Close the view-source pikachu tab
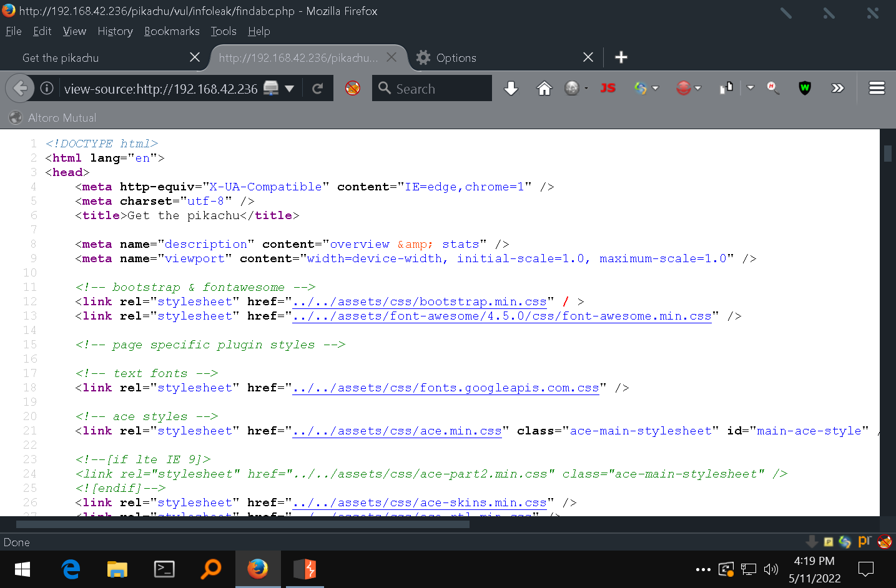 point(391,57)
